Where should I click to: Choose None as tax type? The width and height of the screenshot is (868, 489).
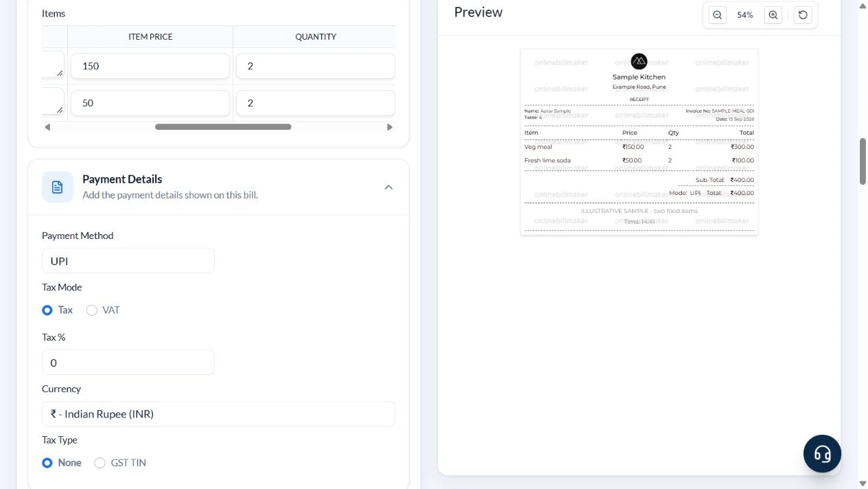tap(47, 463)
